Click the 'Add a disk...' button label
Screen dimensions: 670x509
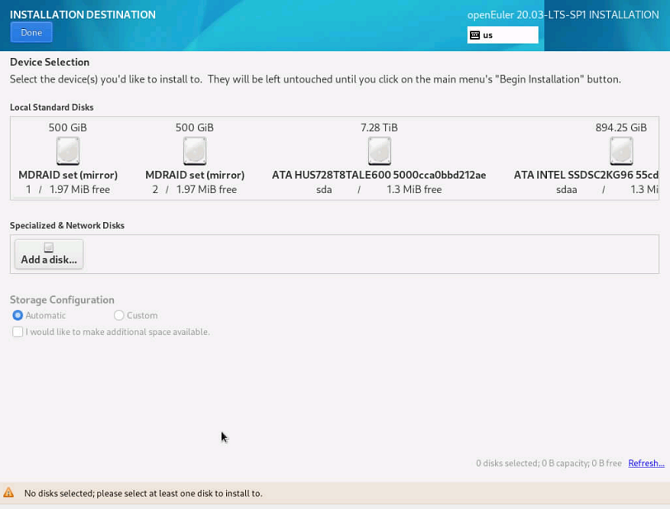tap(49, 260)
